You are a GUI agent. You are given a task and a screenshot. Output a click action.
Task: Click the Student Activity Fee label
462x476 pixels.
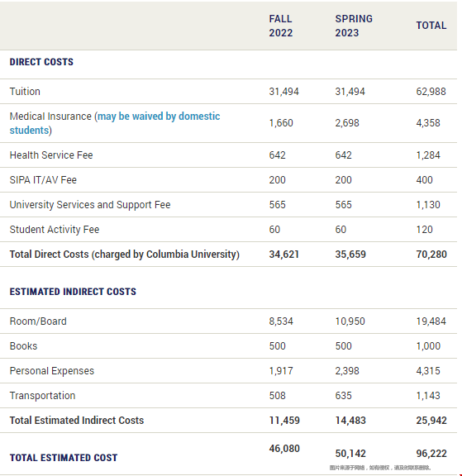(55, 230)
